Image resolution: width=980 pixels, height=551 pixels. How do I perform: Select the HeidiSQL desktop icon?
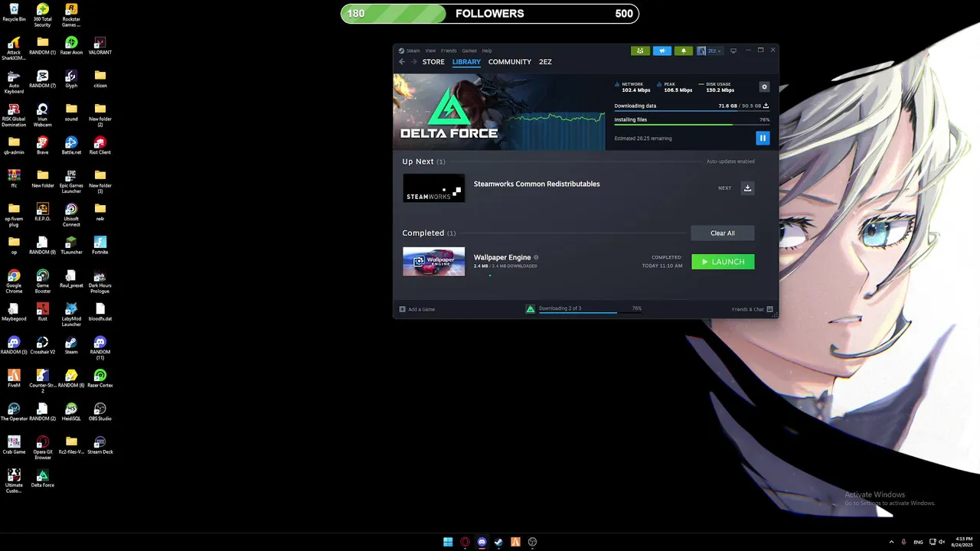coord(71,412)
